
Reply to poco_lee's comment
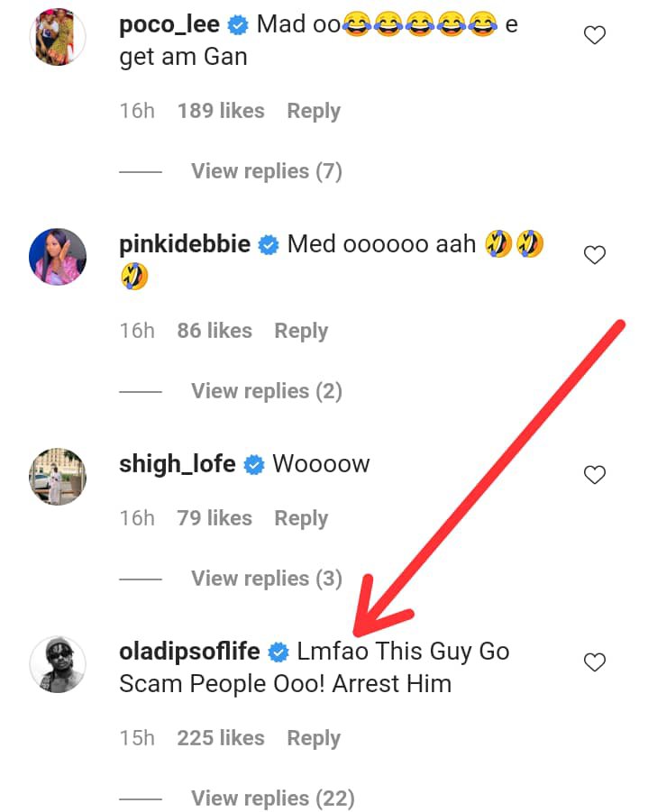tap(314, 110)
